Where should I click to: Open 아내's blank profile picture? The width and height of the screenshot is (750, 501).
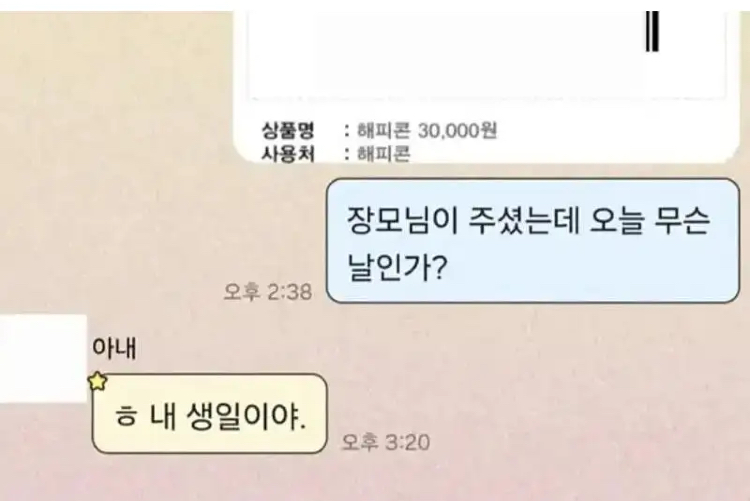point(43,358)
